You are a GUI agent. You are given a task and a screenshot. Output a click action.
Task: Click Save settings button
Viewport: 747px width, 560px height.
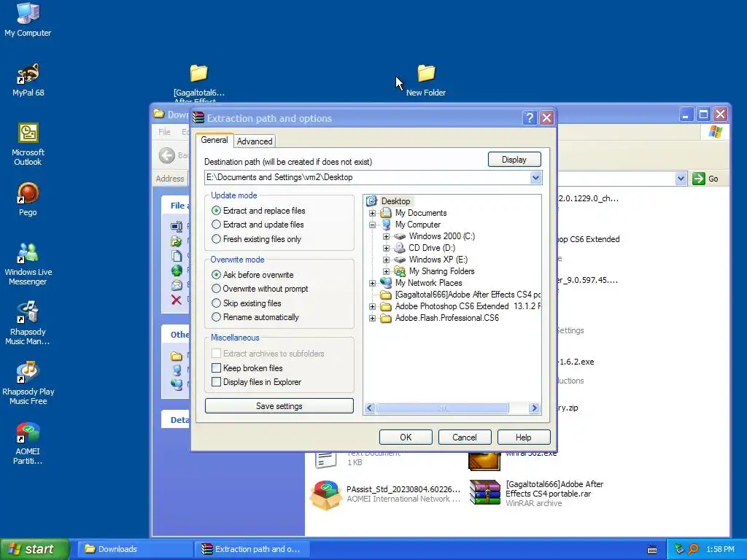pos(279,406)
